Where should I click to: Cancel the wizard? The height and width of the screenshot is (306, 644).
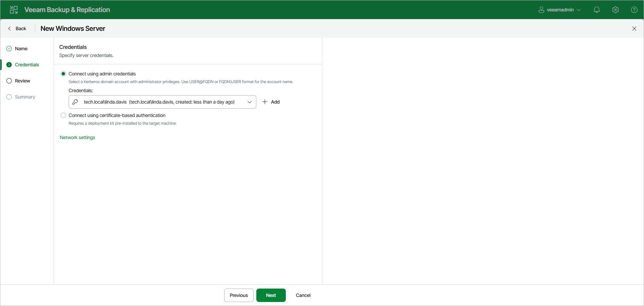pyautogui.click(x=303, y=295)
